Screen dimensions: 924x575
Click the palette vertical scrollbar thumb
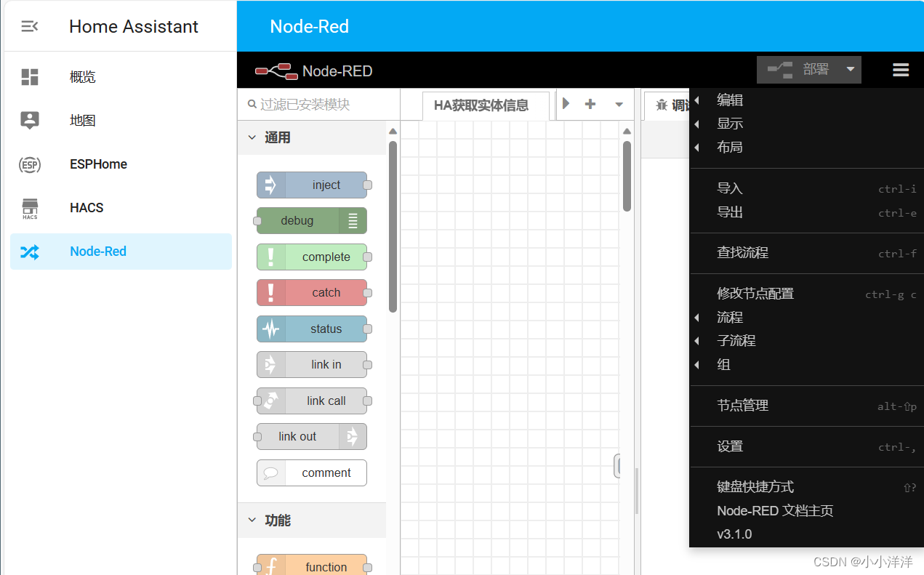coord(393,226)
